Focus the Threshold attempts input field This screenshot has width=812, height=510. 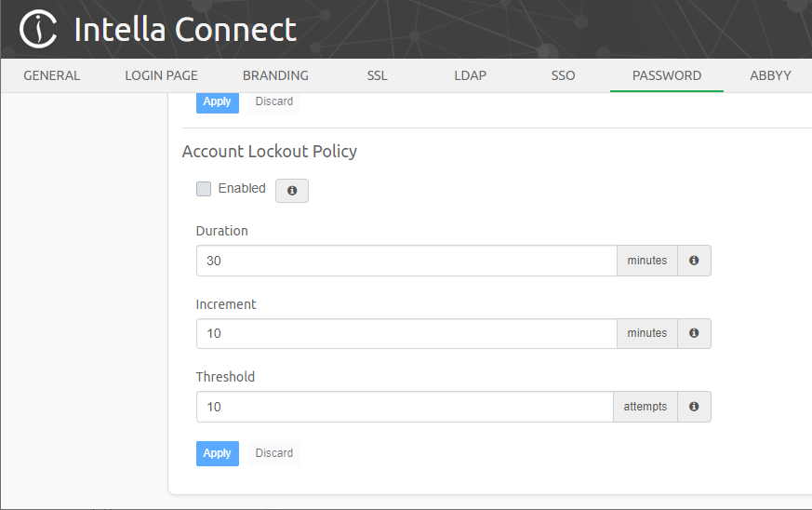(x=405, y=407)
